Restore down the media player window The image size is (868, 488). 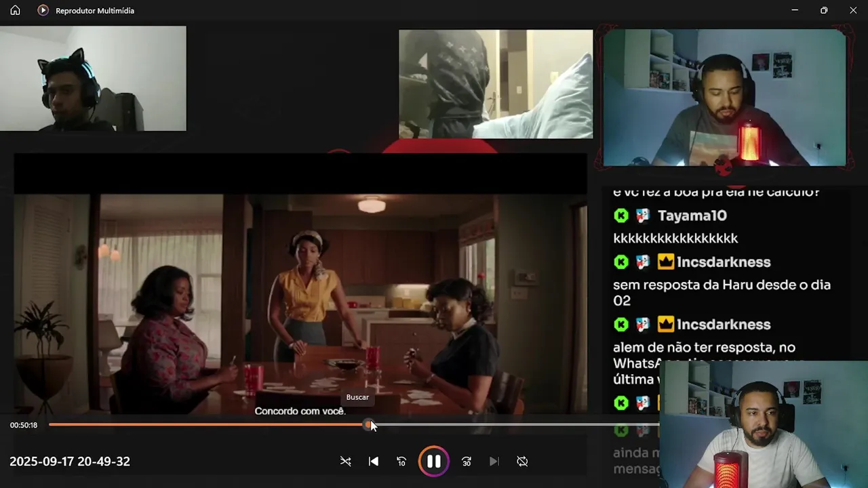click(x=824, y=10)
